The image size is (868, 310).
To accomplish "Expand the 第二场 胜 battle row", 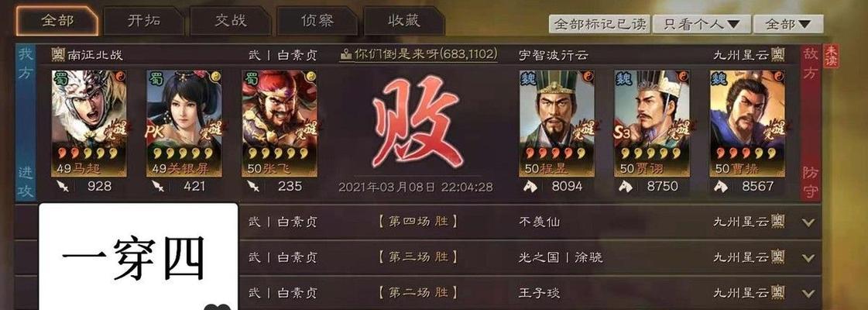I will coord(809,293).
